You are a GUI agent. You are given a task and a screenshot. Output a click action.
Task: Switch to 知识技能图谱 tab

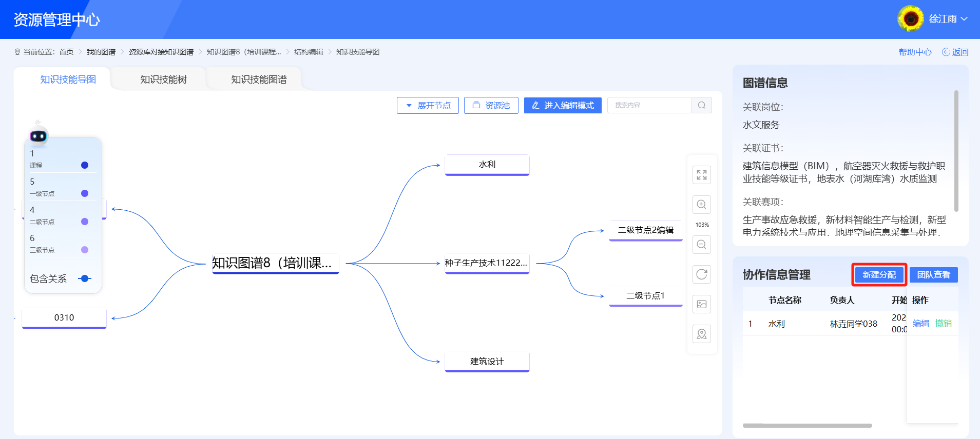pos(259,79)
